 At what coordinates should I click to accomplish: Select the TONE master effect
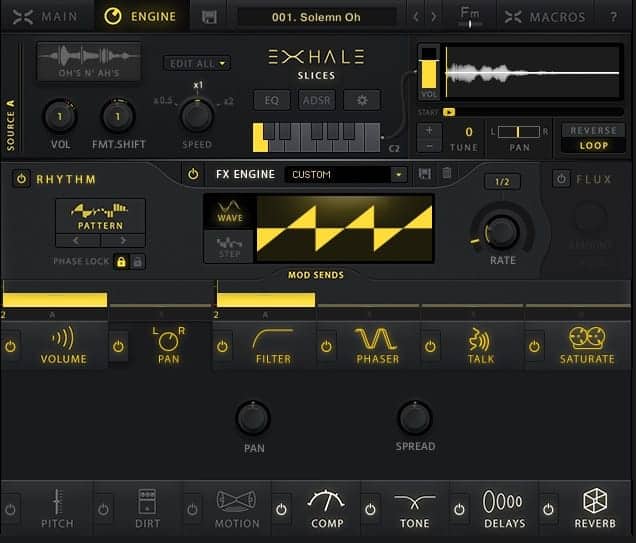pos(414,510)
